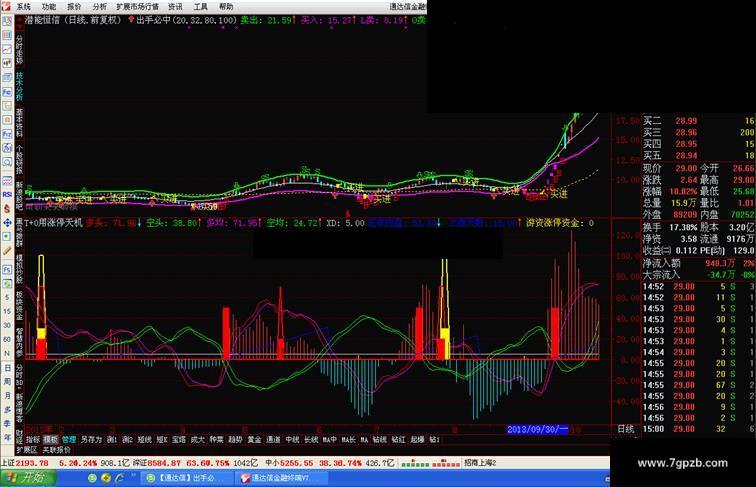The width and height of the screenshot is (756, 487).
Task: Select the 趋势 template tab
Action: [235, 440]
